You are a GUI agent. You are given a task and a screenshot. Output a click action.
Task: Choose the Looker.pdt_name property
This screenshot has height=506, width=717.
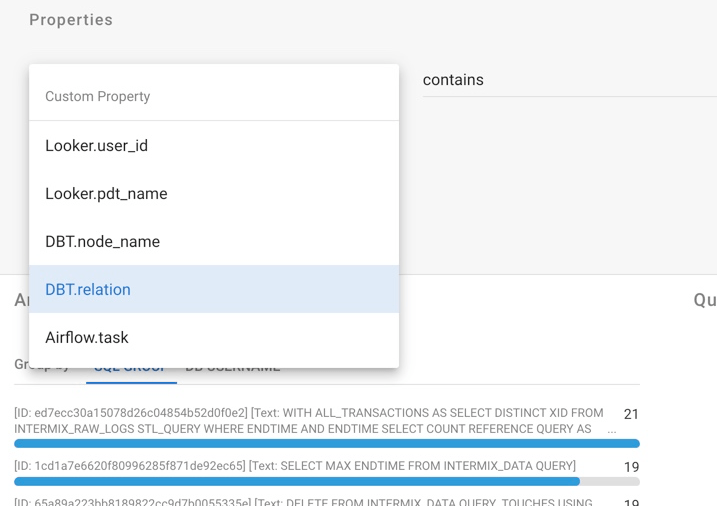pyautogui.click(x=106, y=194)
